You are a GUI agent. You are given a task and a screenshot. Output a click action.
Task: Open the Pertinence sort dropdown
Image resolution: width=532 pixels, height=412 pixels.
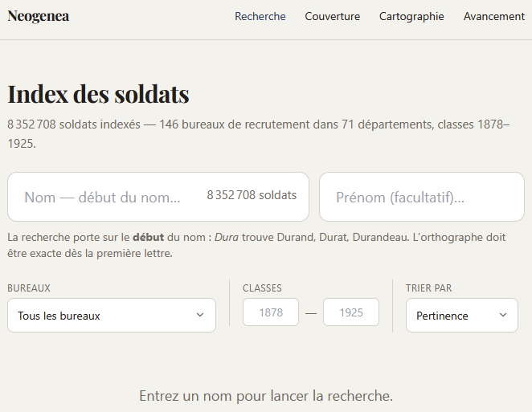pos(462,316)
